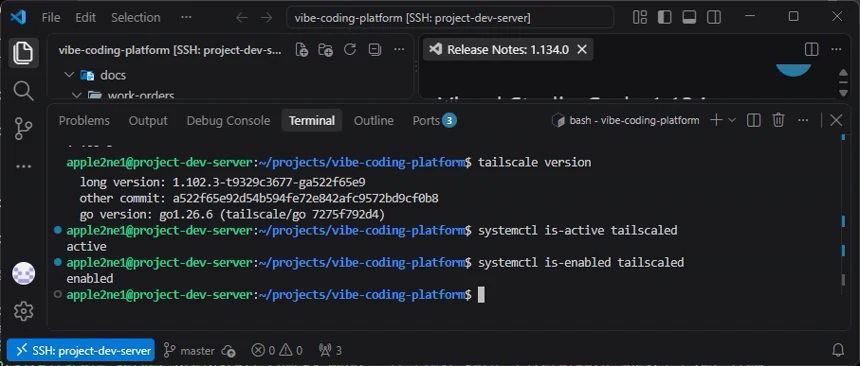Screen dimensions: 860x366
Task: Open the Explorer view in activity bar
Action: pyautogui.click(x=23, y=53)
